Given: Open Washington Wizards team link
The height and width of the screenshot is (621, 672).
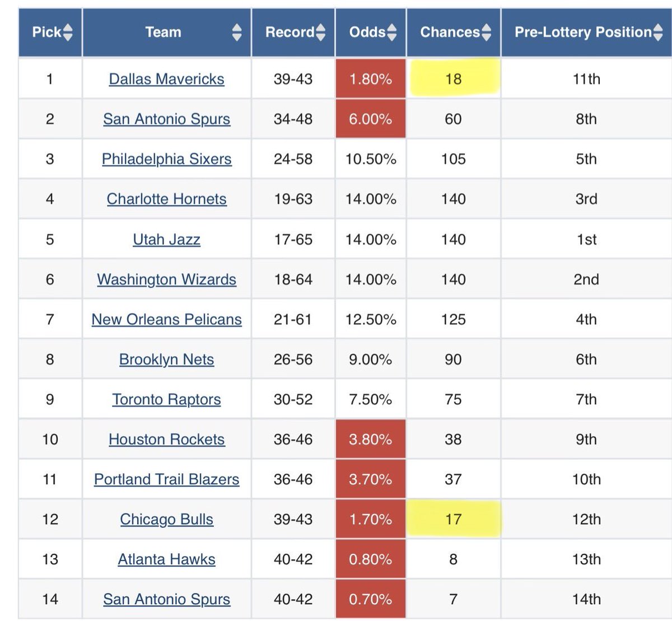Looking at the screenshot, I should click(166, 279).
